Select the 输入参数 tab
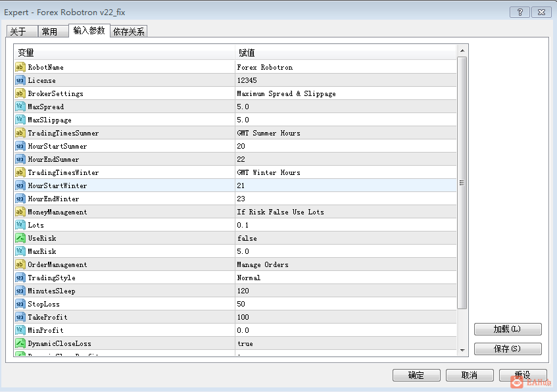 pos(89,30)
